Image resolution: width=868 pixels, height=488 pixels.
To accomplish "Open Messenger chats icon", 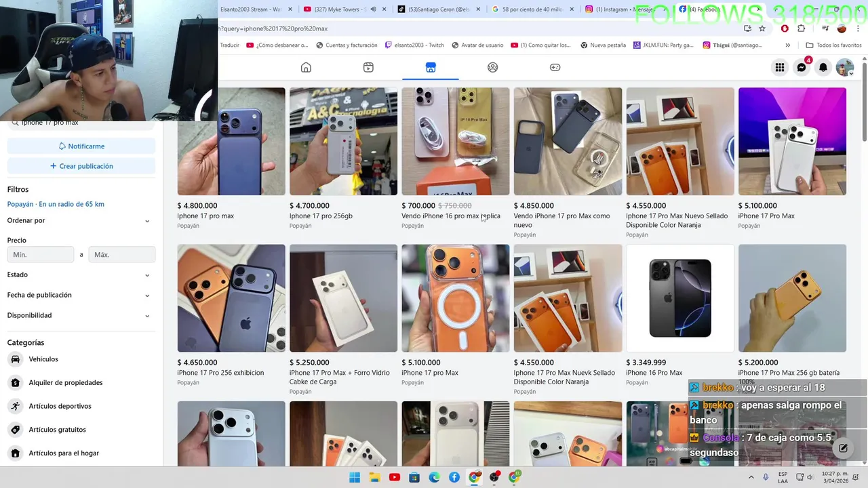I will coord(802,67).
